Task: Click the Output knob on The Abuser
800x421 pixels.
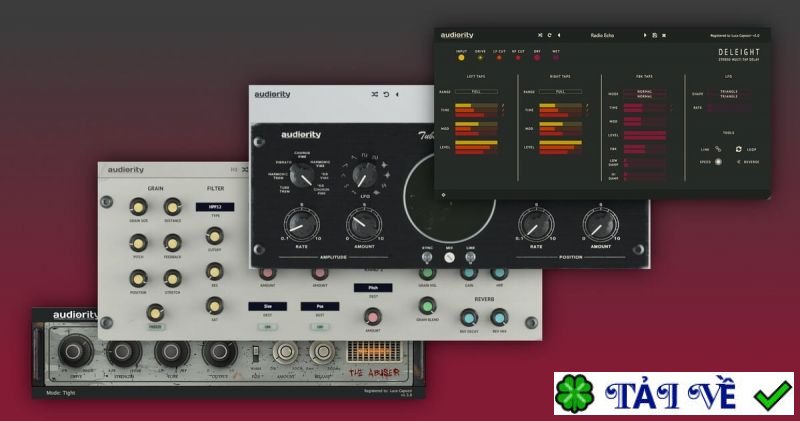Action: click(x=220, y=352)
